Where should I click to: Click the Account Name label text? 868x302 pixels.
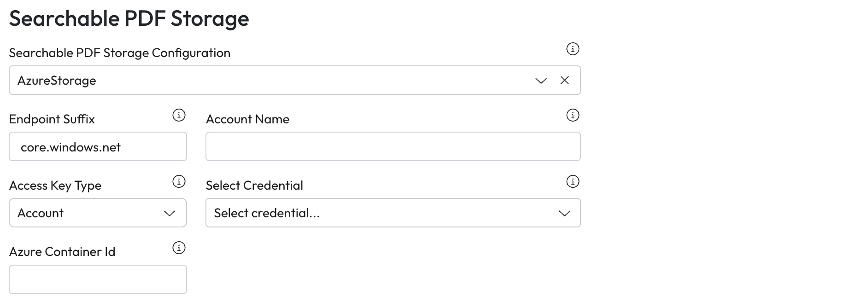tap(247, 119)
